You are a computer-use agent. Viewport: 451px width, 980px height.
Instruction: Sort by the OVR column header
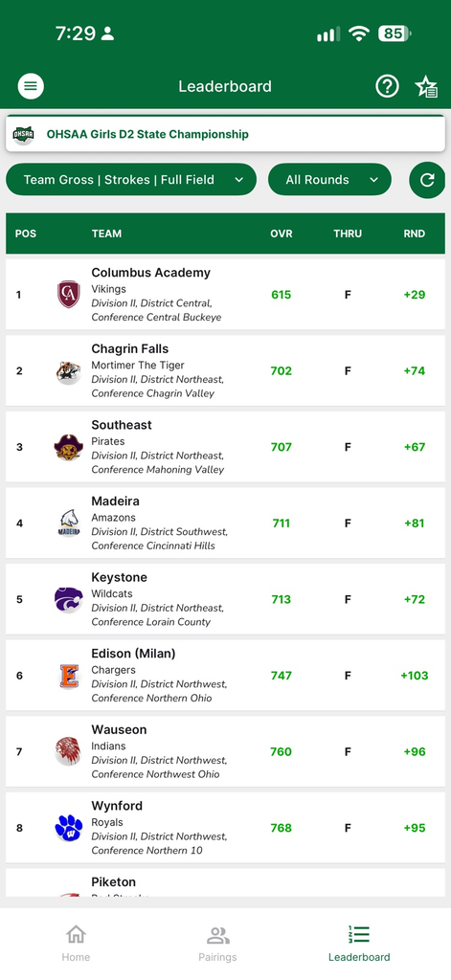coord(282,234)
